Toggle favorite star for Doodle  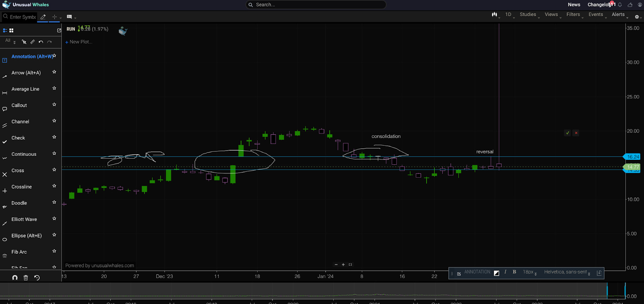pyautogui.click(x=54, y=203)
